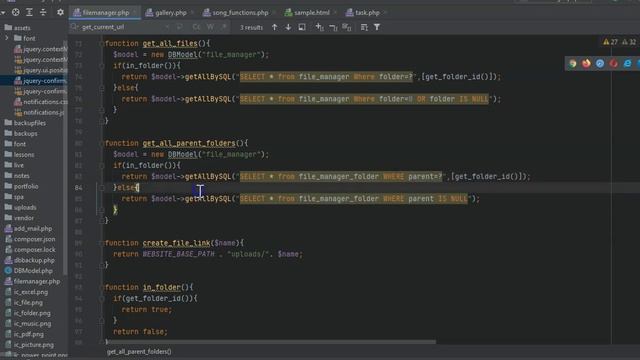640x360 pixels.
Task: Open in Chrome browser icon
Action: click(573, 63)
